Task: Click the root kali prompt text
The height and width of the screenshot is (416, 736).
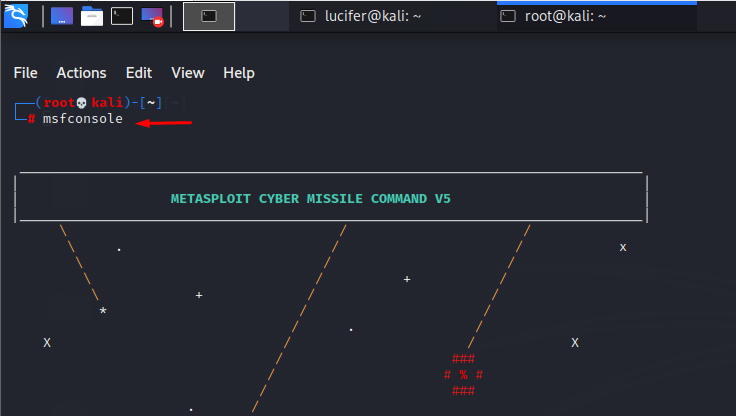Action: (83, 102)
